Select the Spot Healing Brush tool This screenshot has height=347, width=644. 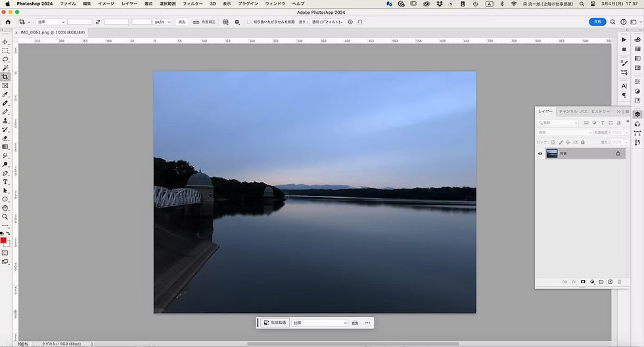(5, 103)
